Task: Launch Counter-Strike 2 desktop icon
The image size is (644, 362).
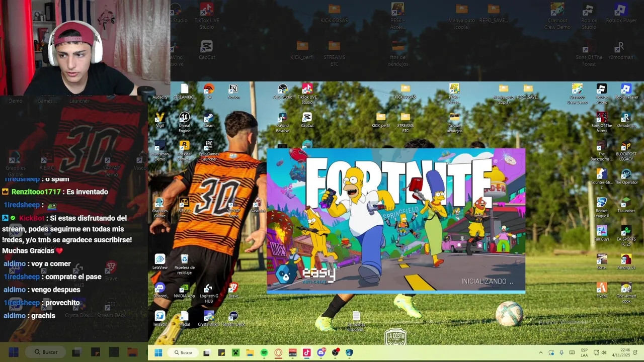Action: coord(602,179)
